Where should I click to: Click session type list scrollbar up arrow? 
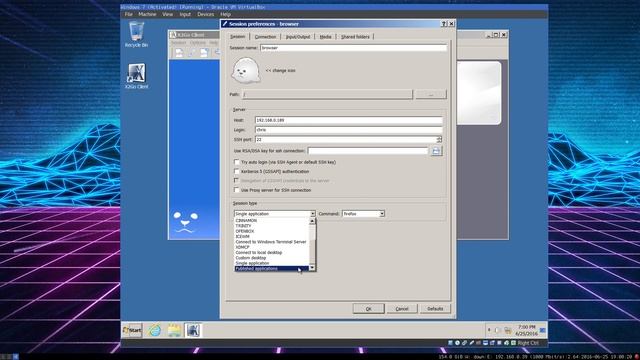point(312,221)
